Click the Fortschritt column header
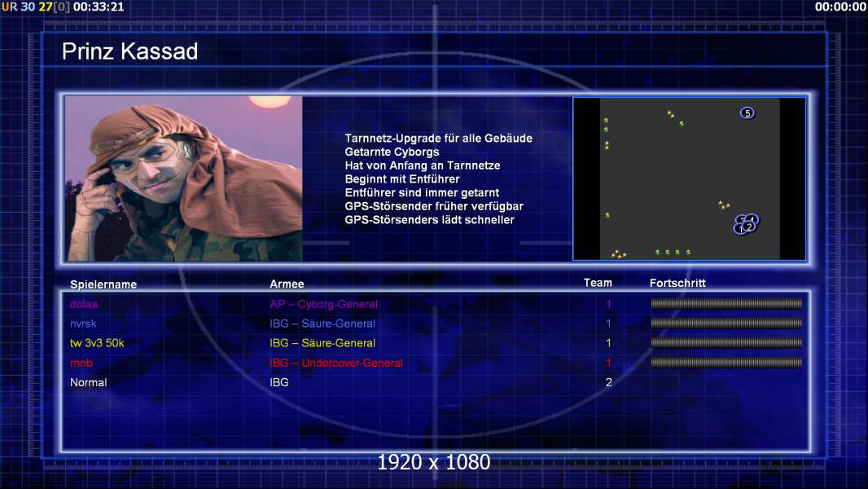This screenshot has height=489, width=868. [x=677, y=283]
